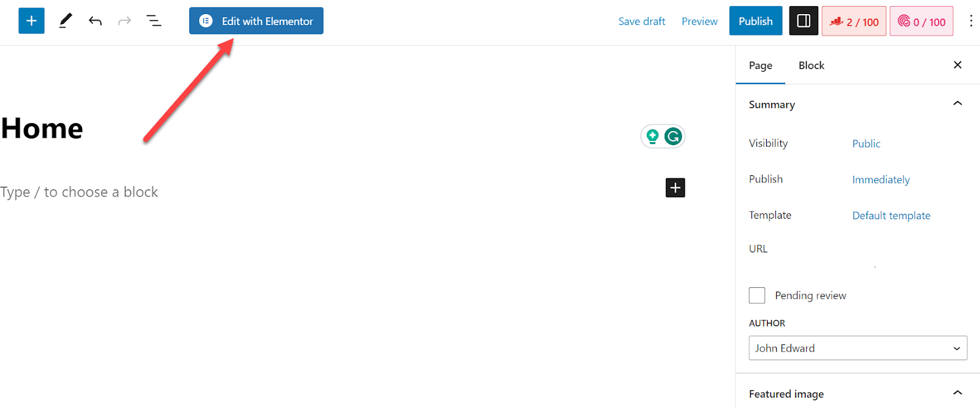
Task: Select the Default template link
Action: 891,216
